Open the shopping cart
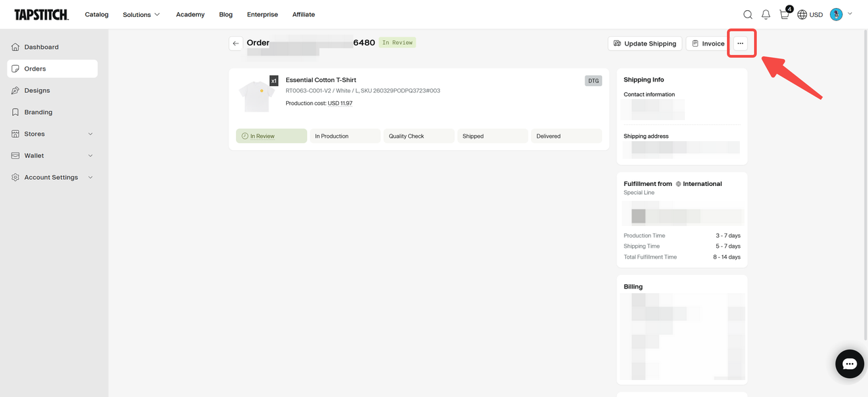The height and width of the screenshot is (397, 868). [785, 14]
